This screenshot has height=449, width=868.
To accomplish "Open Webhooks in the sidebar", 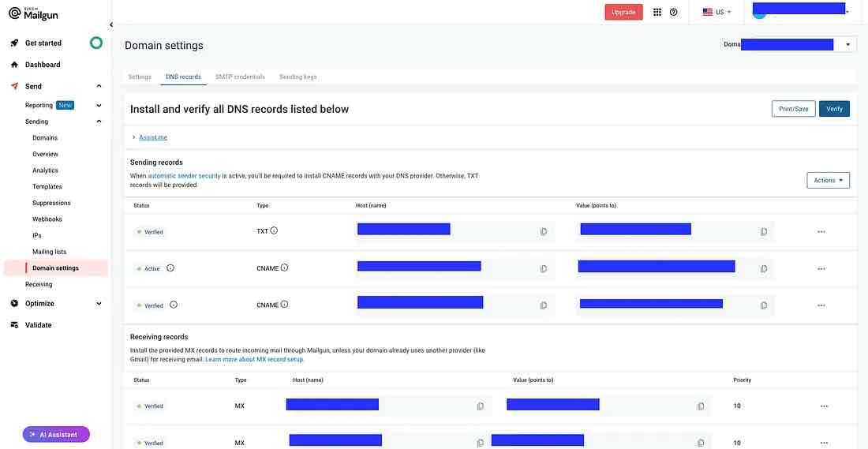I will point(47,219).
